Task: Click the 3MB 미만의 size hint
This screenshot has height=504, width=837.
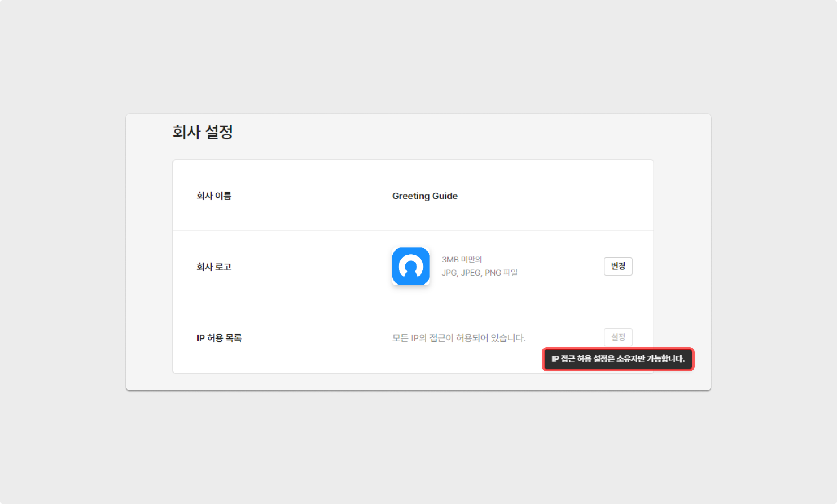Action: (462, 260)
